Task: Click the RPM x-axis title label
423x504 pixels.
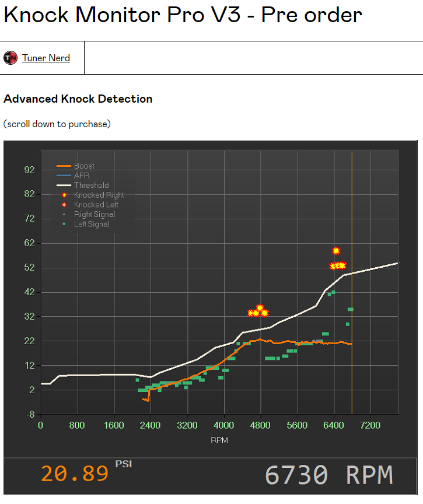Action: [x=219, y=440]
